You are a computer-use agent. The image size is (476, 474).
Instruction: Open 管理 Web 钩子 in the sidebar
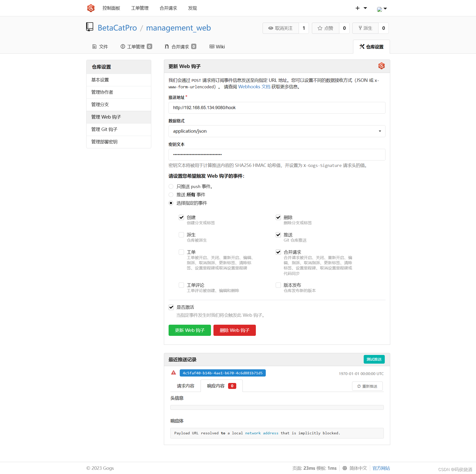pos(119,117)
